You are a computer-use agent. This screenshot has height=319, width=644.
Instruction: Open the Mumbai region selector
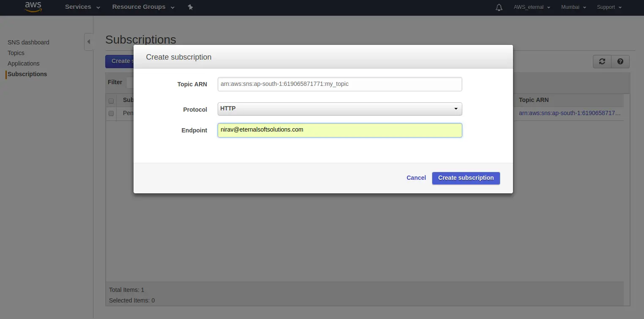pos(574,7)
